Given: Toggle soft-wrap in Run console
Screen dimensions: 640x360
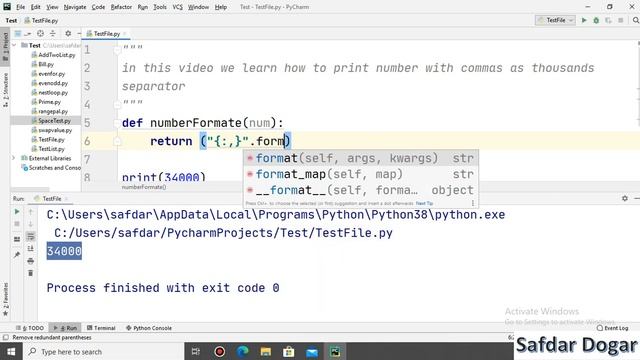Looking at the screenshot, I should tap(31, 236).
